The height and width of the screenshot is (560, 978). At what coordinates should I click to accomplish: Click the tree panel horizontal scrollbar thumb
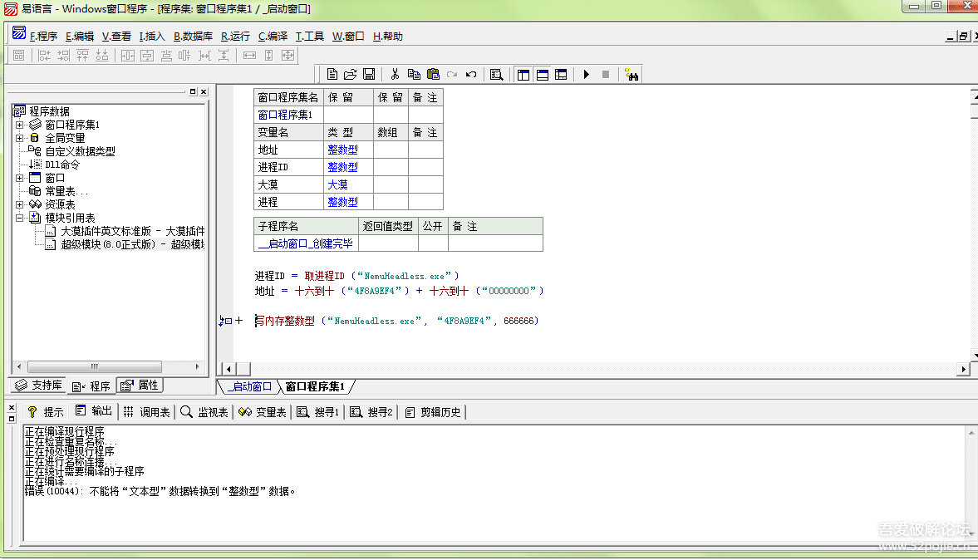click(94, 366)
